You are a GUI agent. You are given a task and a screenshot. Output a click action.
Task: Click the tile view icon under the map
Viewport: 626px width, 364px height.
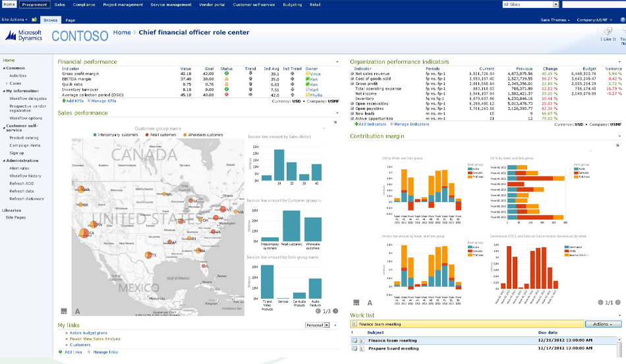(x=64, y=311)
